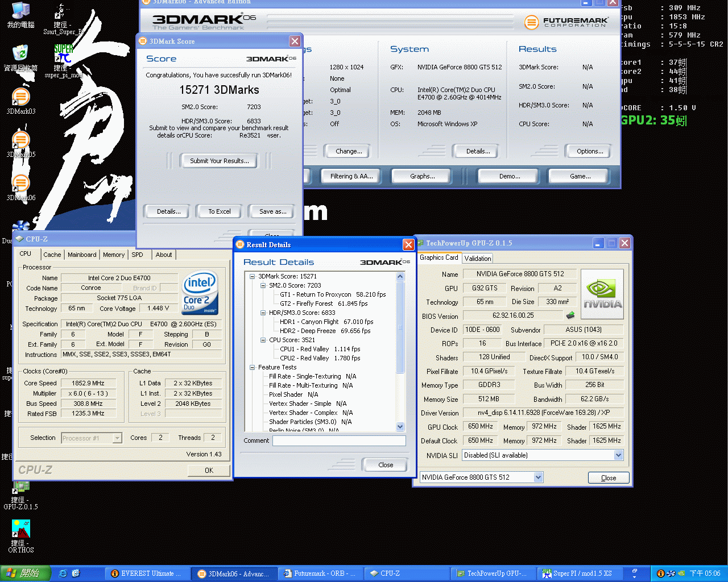This screenshot has width=728, height=582.
Task: Click the Driver Version field value in GPU-Z
Action: 543,413
